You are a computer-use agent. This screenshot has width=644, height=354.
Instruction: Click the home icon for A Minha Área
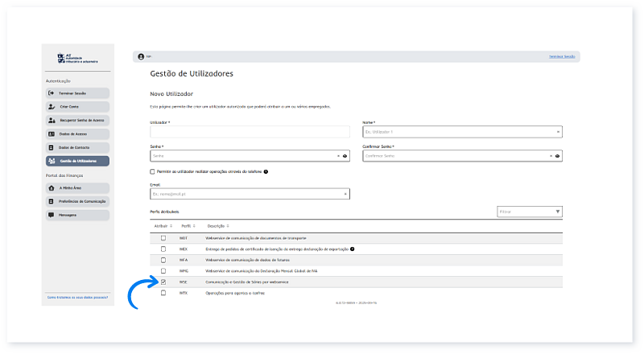pyautogui.click(x=52, y=187)
